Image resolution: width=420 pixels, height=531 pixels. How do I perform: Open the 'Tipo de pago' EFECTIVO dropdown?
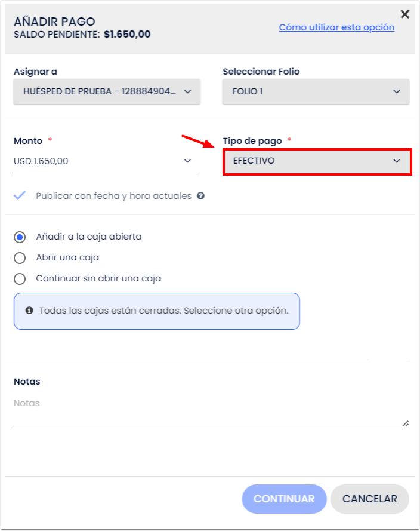(x=317, y=161)
